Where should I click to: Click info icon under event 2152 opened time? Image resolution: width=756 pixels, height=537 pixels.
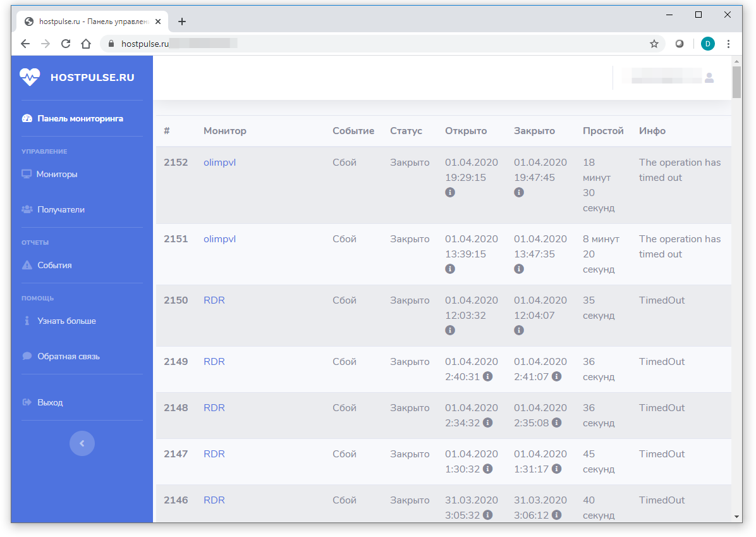pos(450,192)
